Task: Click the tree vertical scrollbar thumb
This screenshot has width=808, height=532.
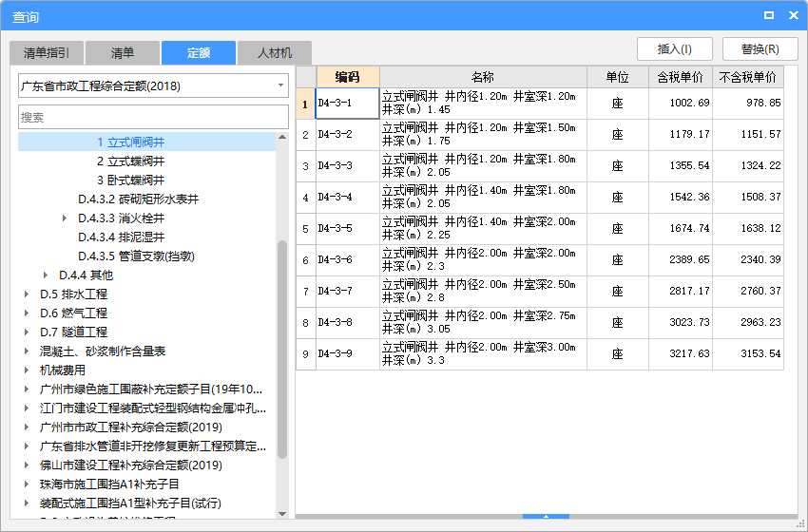Action: point(282,350)
